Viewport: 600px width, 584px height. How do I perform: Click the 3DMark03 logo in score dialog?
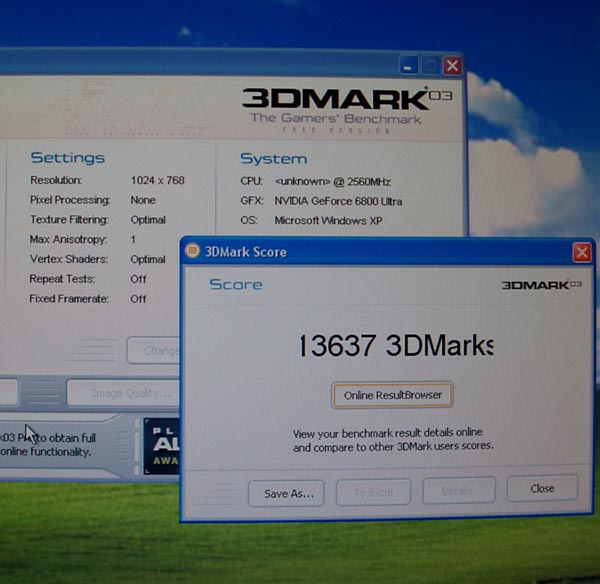point(541,285)
